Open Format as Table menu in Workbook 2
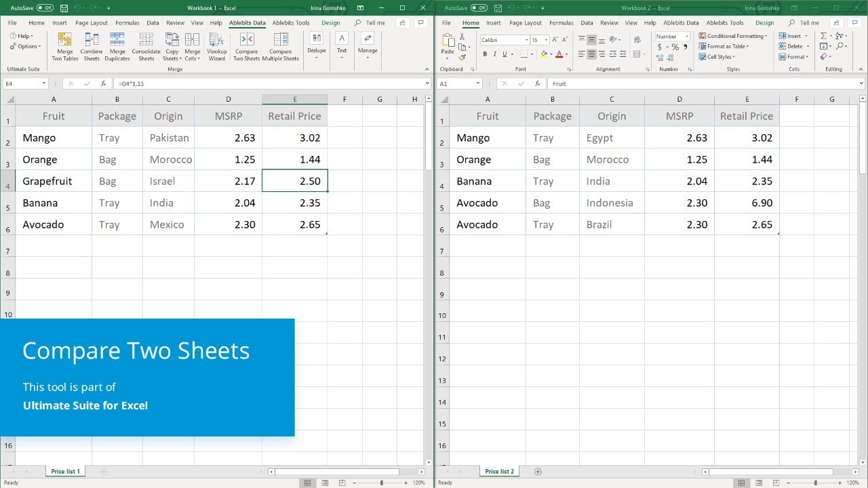Screen dimensions: 868x488 (x=724, y=47)
